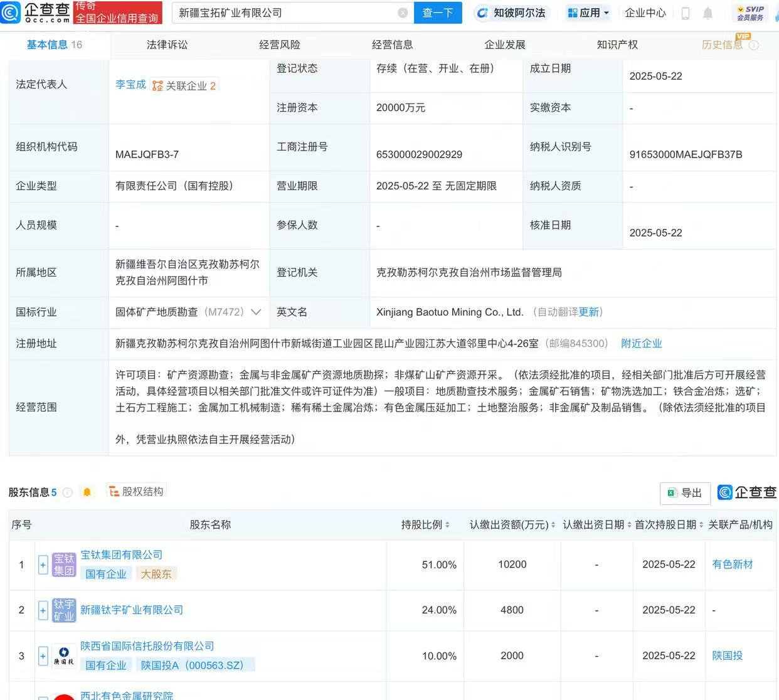The height and width of the screenshot is (700, 779).
Task: Open 关联企业 2 badge
Action: [184, 85]
